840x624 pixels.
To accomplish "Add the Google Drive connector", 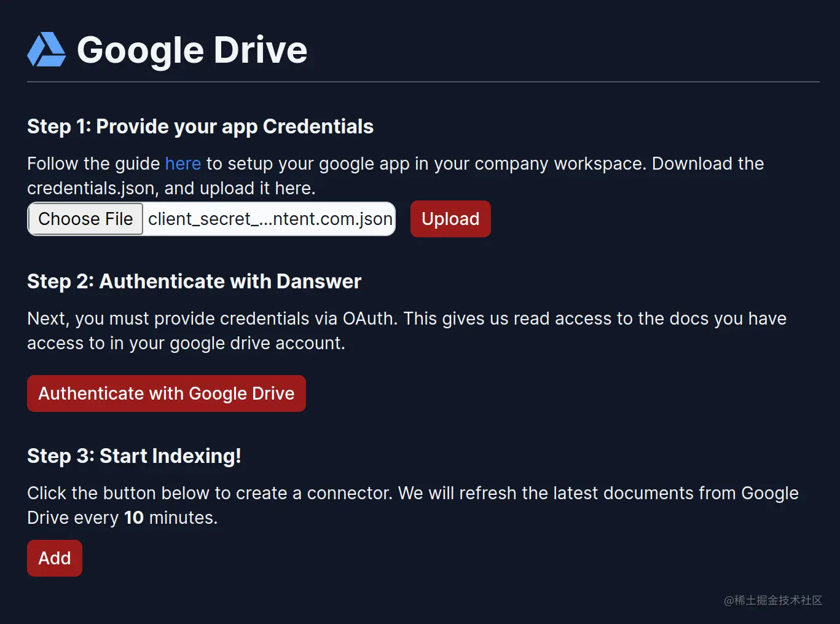I will pos(55,558).
